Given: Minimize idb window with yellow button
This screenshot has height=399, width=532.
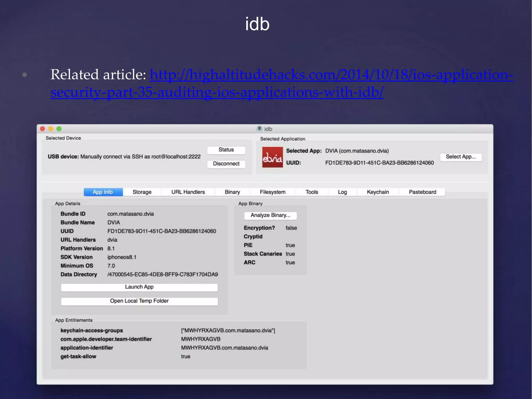Looking at the screenshot, I should click(x=51, y=129).
